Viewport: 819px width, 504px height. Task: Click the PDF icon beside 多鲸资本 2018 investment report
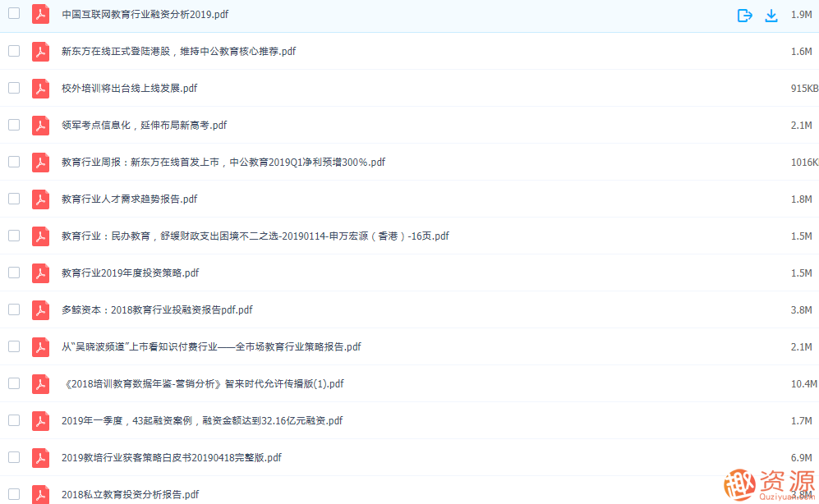pyautogui.click(x=40, y=309)
